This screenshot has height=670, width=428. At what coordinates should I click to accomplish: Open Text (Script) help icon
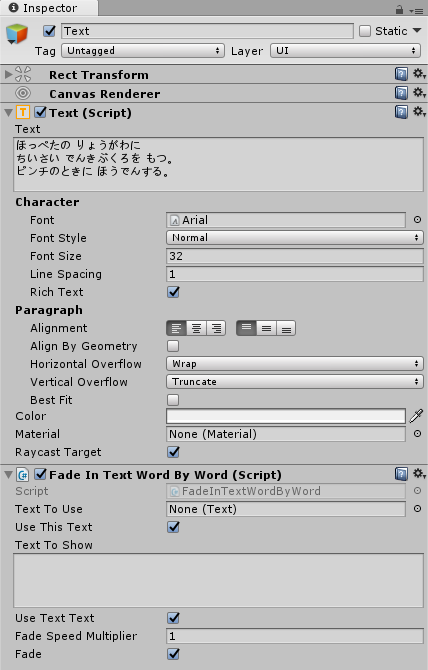tap(401, 112)
